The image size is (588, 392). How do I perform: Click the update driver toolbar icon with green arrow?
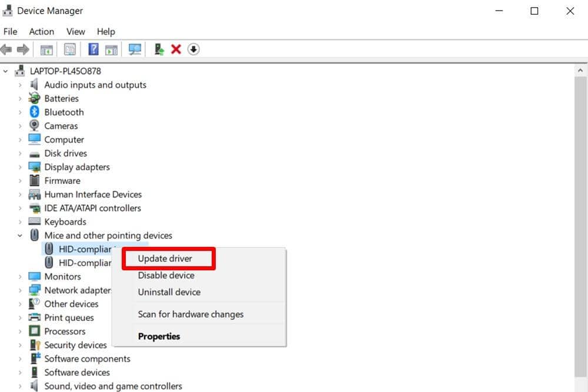pos(159,49)
